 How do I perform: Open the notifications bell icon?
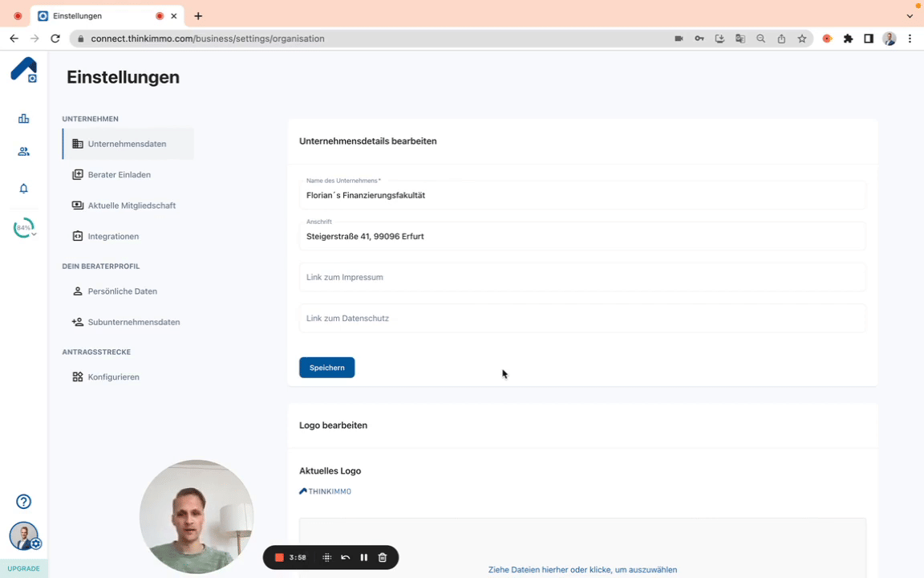pos(23,189)
